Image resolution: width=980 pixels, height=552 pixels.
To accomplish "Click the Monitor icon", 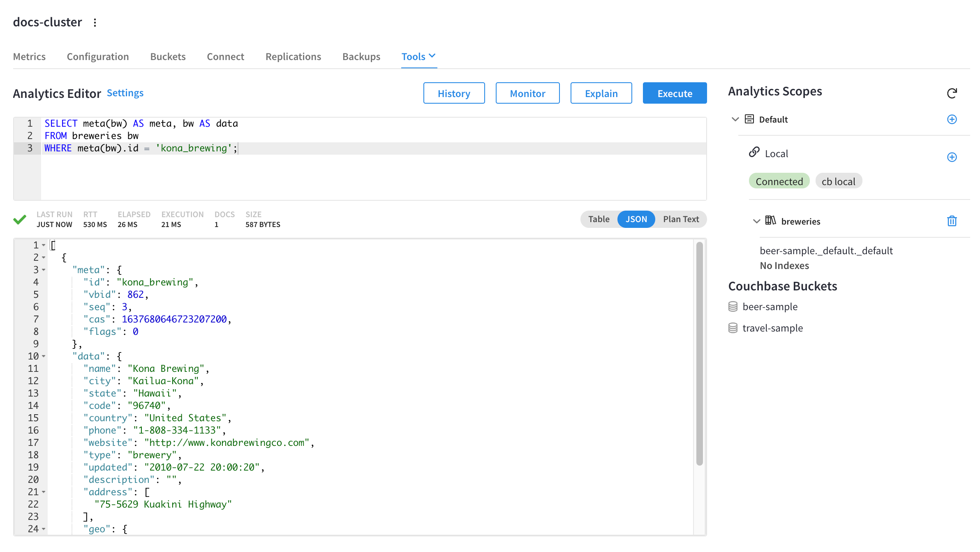I will (527, 93).
